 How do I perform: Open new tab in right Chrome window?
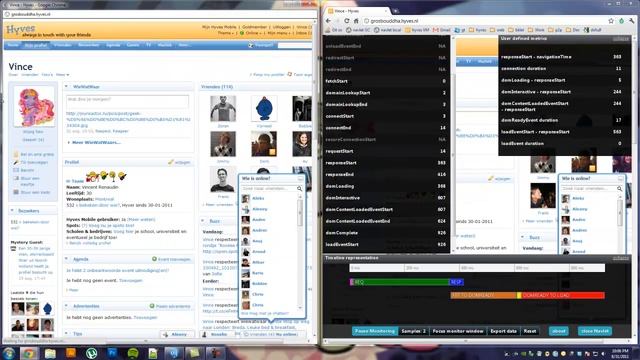[395, 11]
